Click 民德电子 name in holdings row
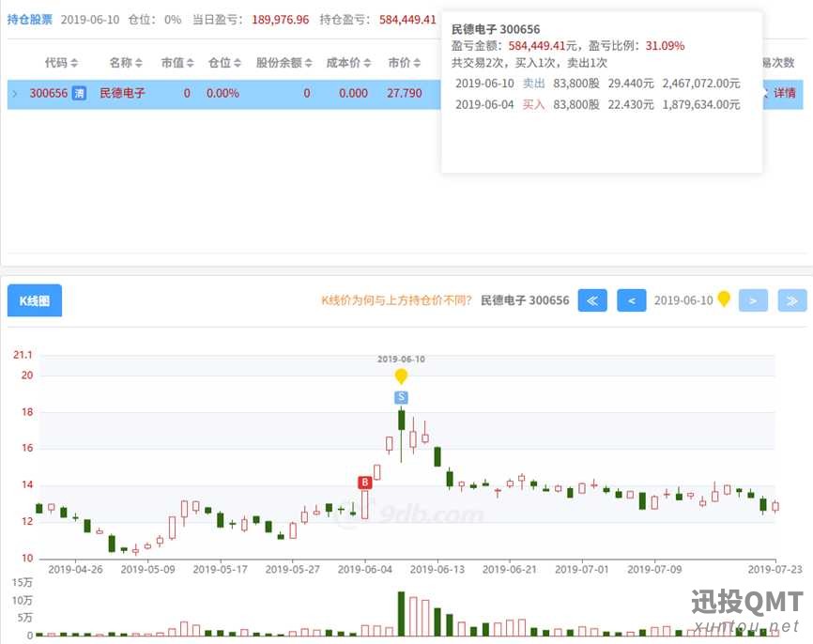 (x=122, y=93)
